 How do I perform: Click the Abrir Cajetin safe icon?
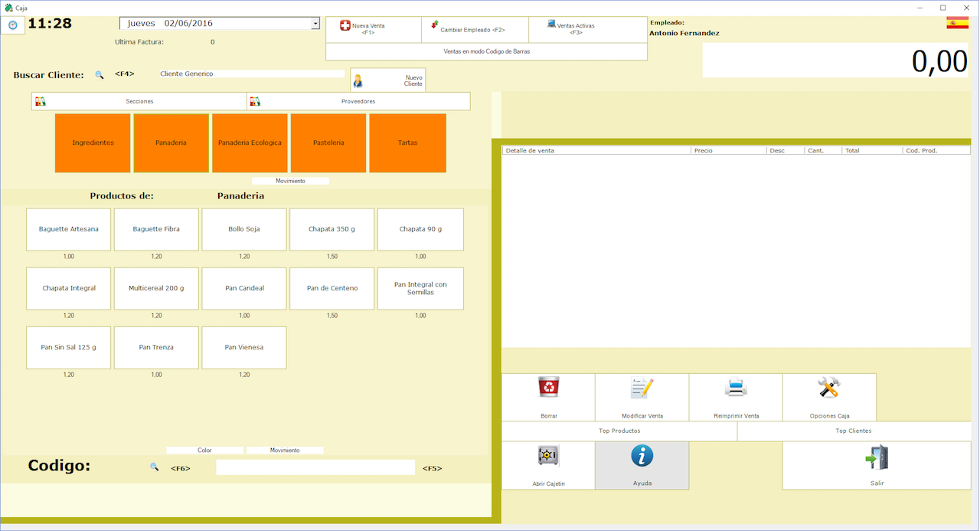pyautogui.click(x=548, y=456)
